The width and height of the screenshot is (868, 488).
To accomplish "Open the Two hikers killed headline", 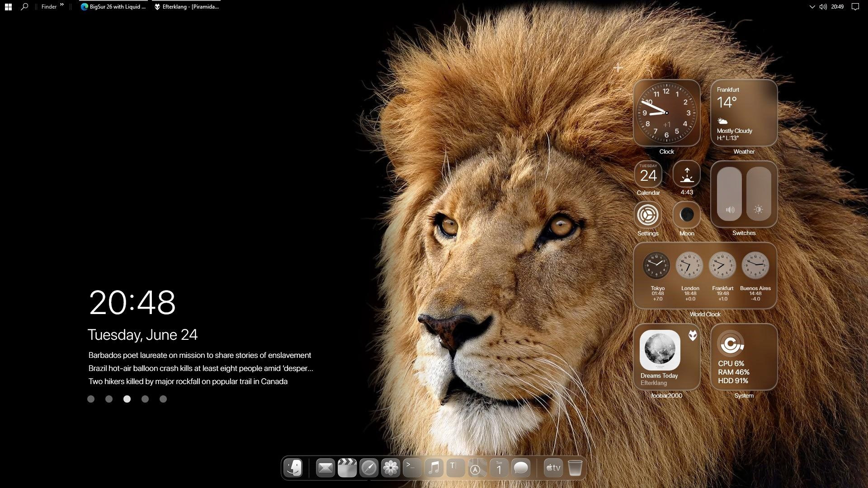I will (x=188, y=381).
